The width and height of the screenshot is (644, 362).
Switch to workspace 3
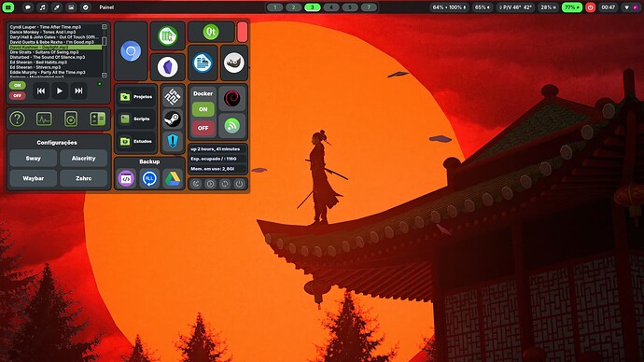[x=312, y=7]
